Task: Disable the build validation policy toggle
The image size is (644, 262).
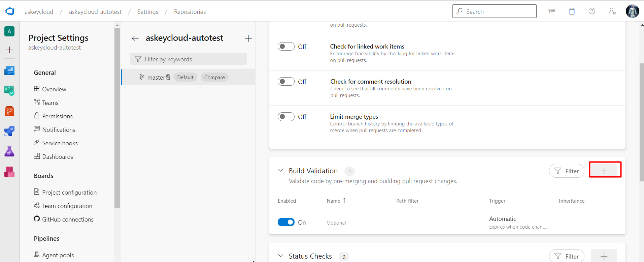Action: pos(286,222)
